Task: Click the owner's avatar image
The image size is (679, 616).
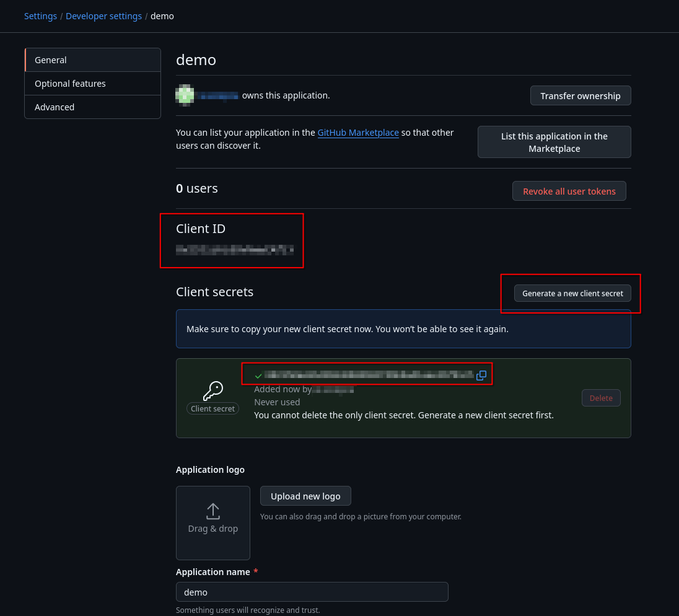Action: 185,95
